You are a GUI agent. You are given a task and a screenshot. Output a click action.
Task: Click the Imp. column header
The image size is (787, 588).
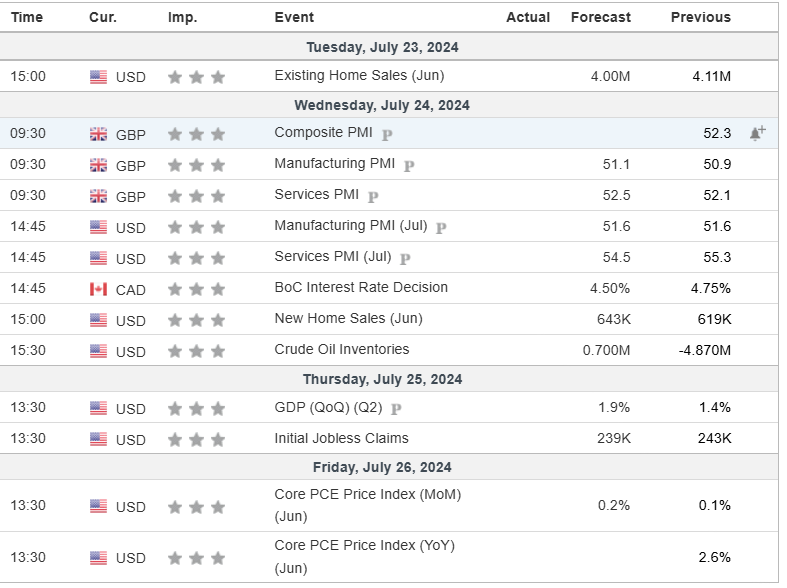coord(182,17)
